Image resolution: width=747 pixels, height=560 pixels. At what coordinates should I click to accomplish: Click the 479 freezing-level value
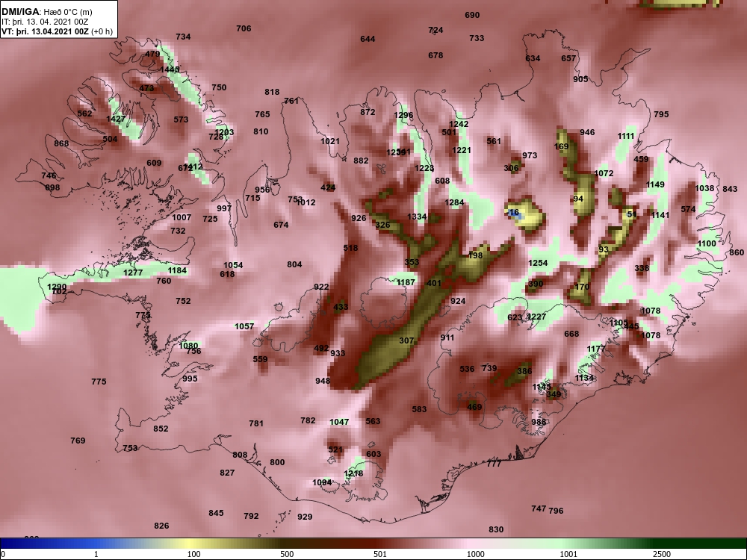(x=152, y=54)
